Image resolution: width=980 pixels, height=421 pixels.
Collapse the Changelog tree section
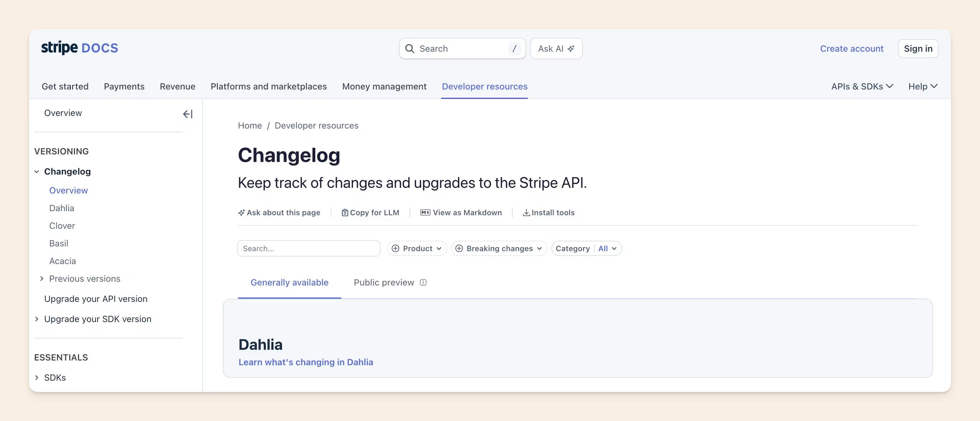point(37,171)
